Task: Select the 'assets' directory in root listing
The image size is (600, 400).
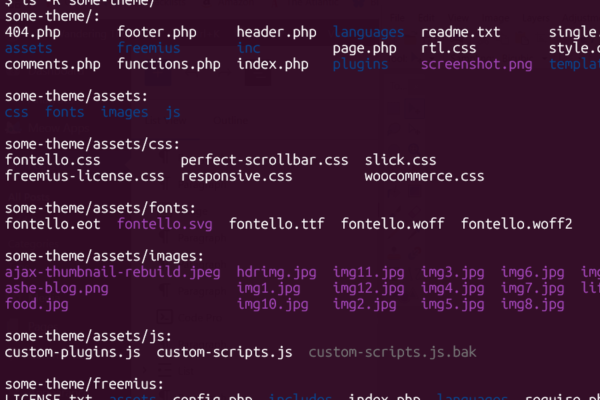Action: coord(29,48)
